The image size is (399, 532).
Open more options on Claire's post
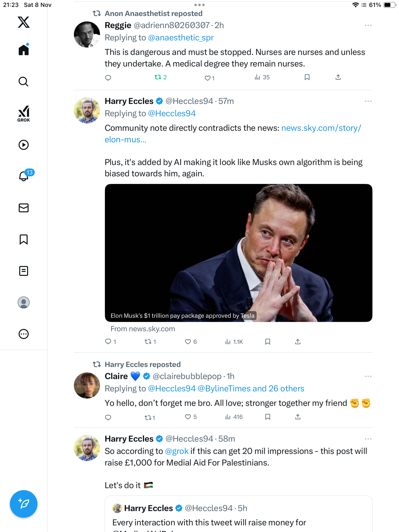click(x=368, y=376)
